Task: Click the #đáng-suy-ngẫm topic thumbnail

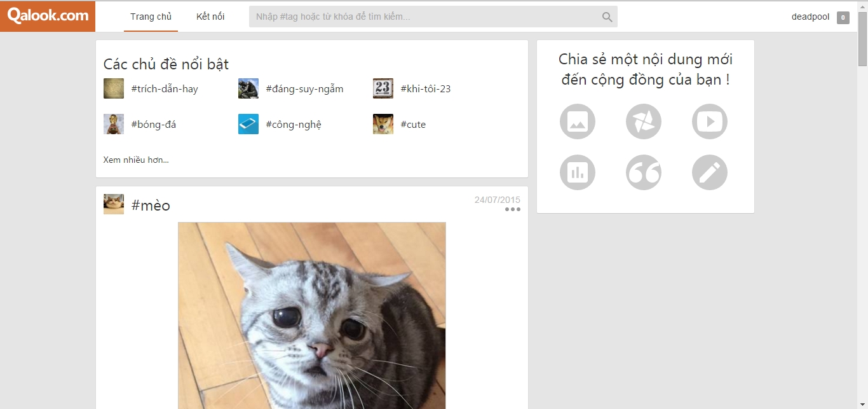Action: click(248, 88)
